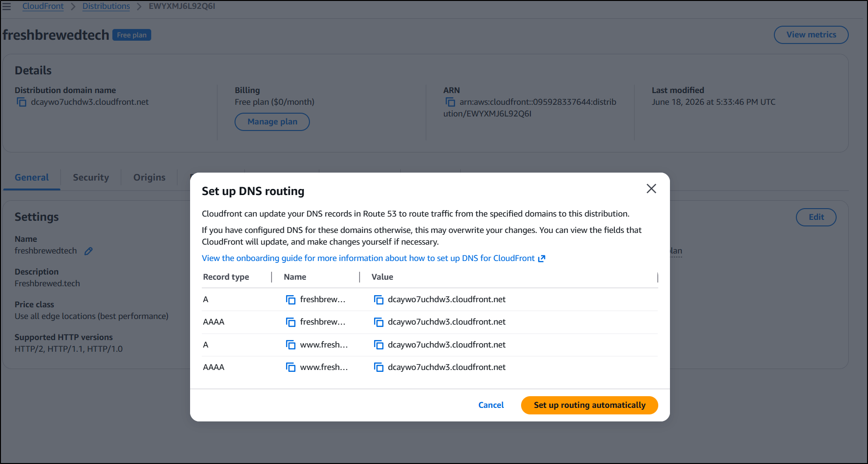This screenshot has width=868, height=464.
Task: Select the freshbrew… name in AAAA row
Action: coord(323,322)
